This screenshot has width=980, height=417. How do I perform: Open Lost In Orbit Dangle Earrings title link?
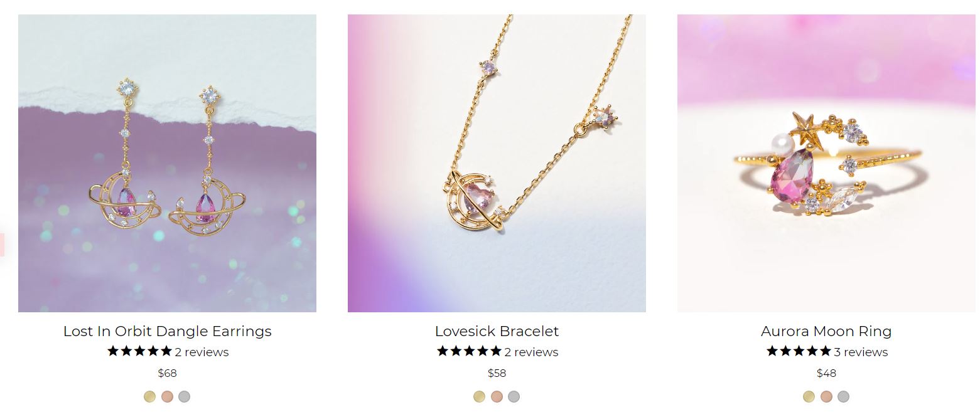click(x=168, y=331)
